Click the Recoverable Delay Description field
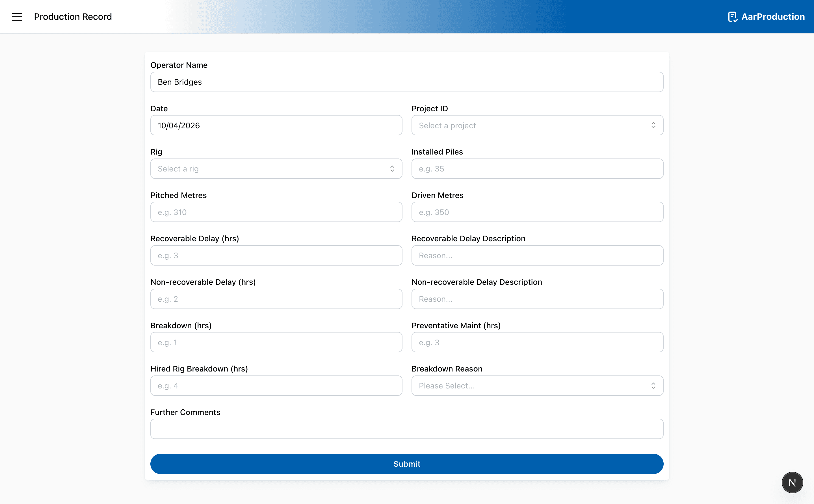 point(537,255)
